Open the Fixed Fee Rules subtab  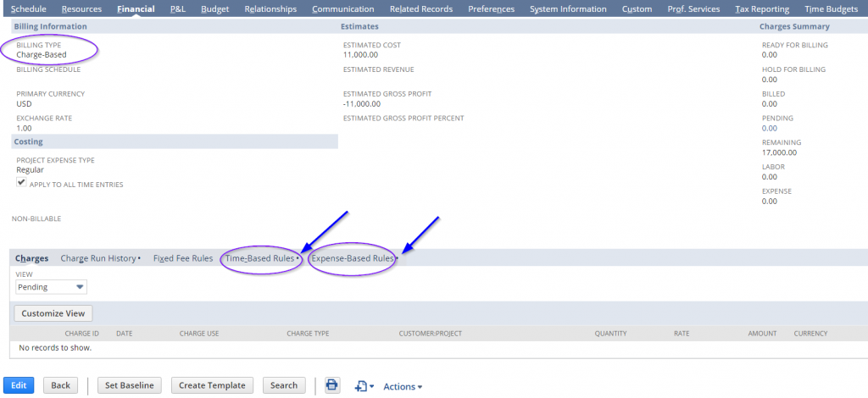click(182, 258)
